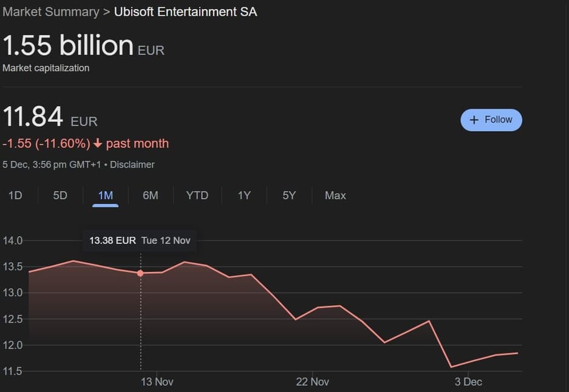Select the 5D chart range tab
The width and height of the screenshot is (569, 392).
click(x=60, y=195)
